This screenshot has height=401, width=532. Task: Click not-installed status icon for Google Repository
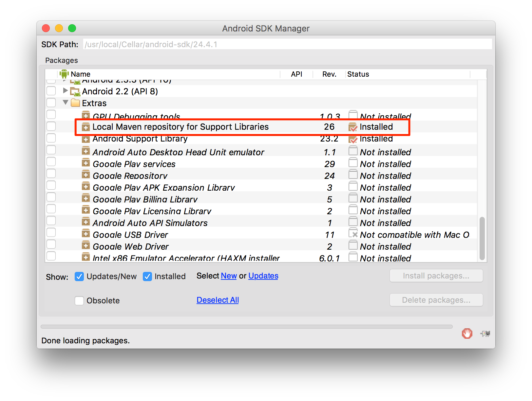353,174
